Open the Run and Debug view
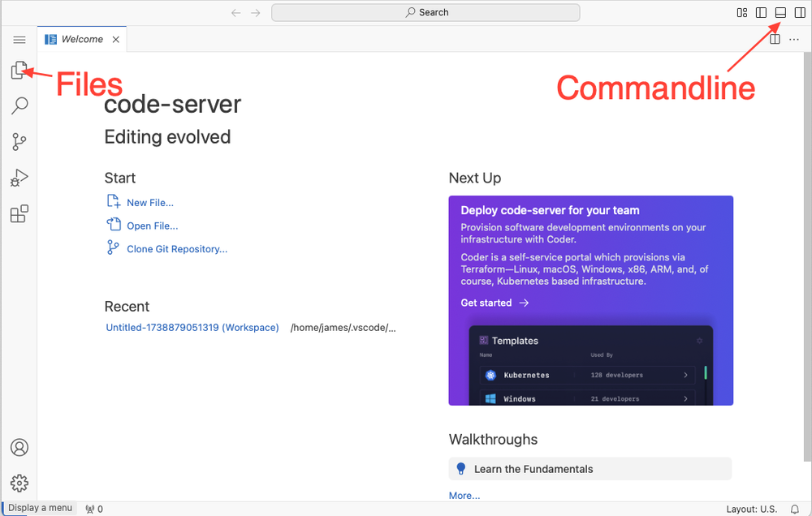Viewport: 812px width, 516px height. [x=19, y=178]
